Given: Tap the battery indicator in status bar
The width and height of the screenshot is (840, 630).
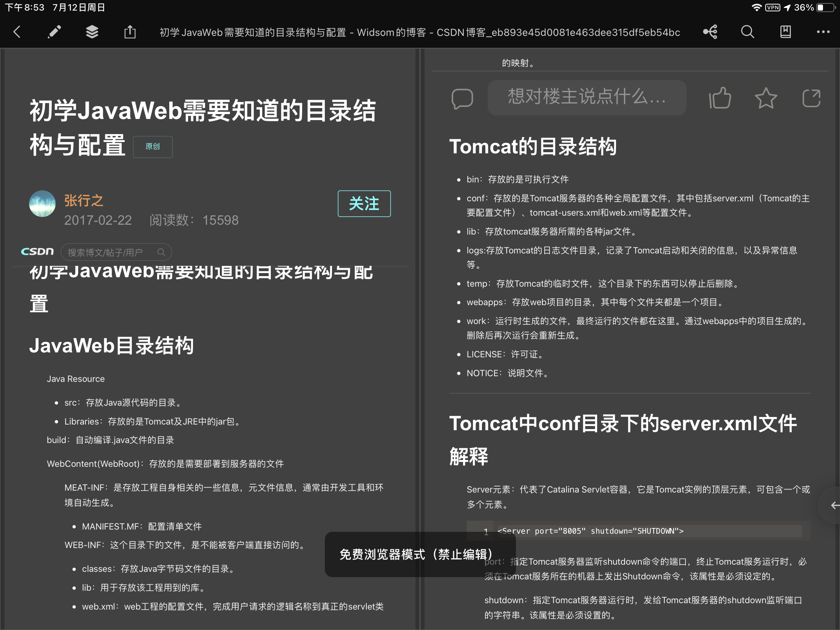Looking at the screenshot, I should 825,8.
